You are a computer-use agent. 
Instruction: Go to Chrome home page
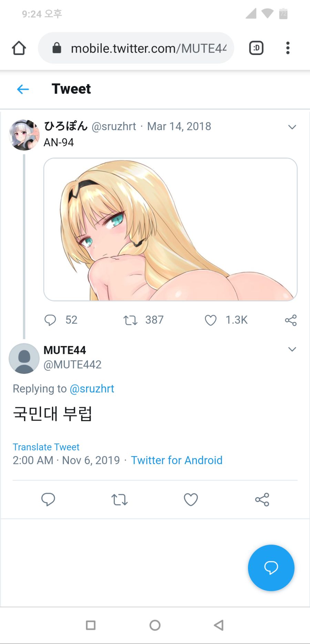pyautogui.click(x=19, y=47)
